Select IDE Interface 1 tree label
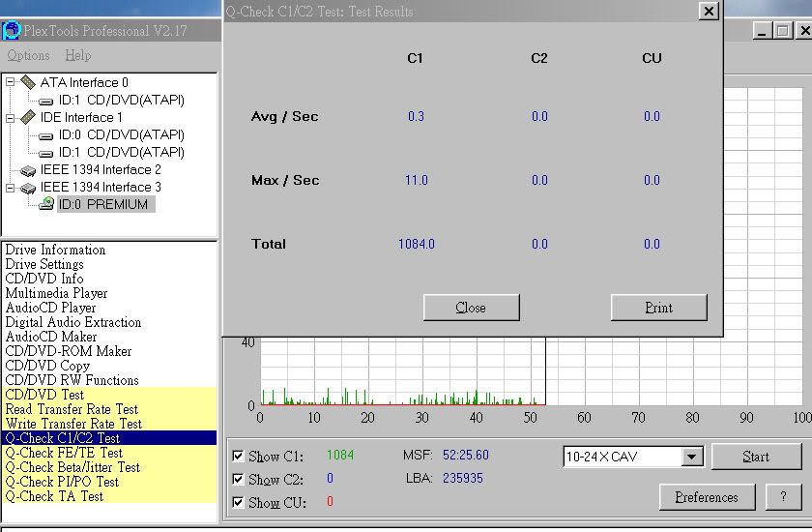 (81, 117)
